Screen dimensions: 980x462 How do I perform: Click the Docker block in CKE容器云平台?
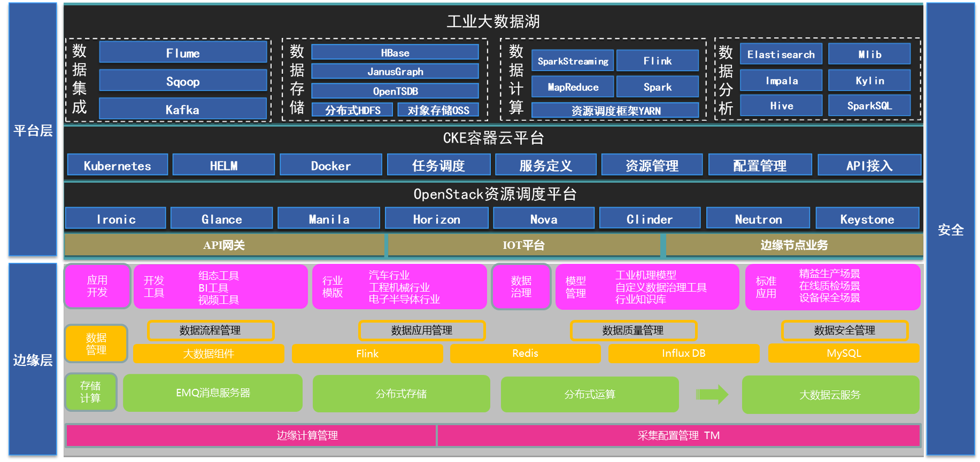coord(330,166)
